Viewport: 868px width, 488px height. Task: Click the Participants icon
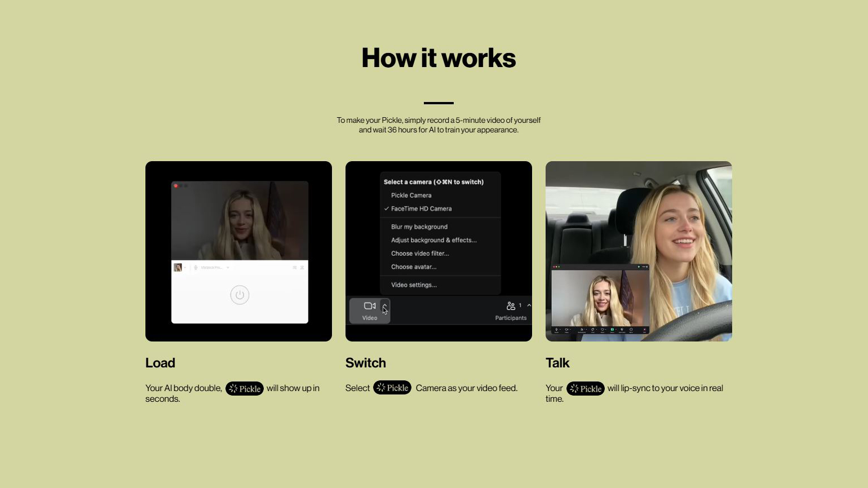[x=511, y=306]
